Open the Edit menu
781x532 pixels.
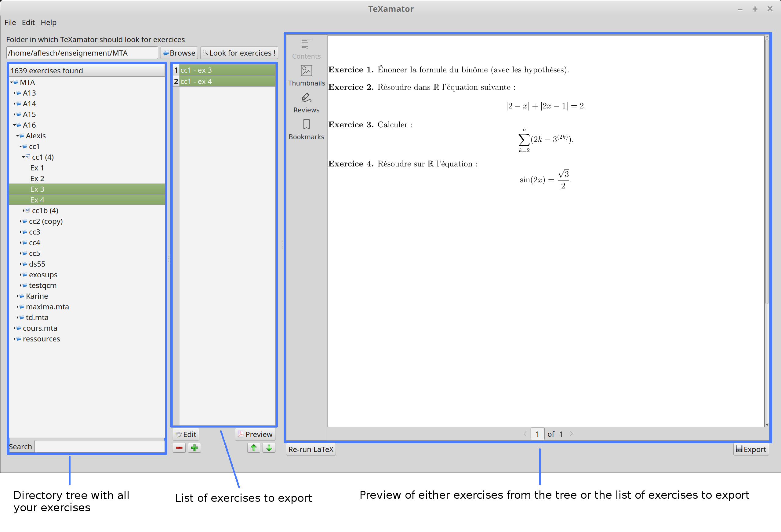(28, 23)
